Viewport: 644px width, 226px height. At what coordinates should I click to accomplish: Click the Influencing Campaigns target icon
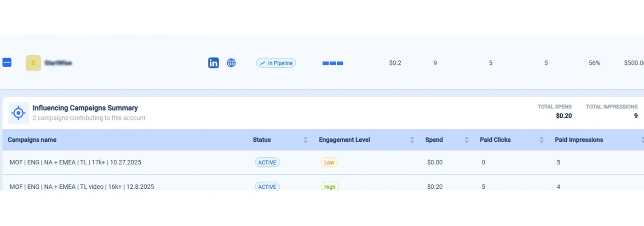pyautogui.click(x=18, y=113)
